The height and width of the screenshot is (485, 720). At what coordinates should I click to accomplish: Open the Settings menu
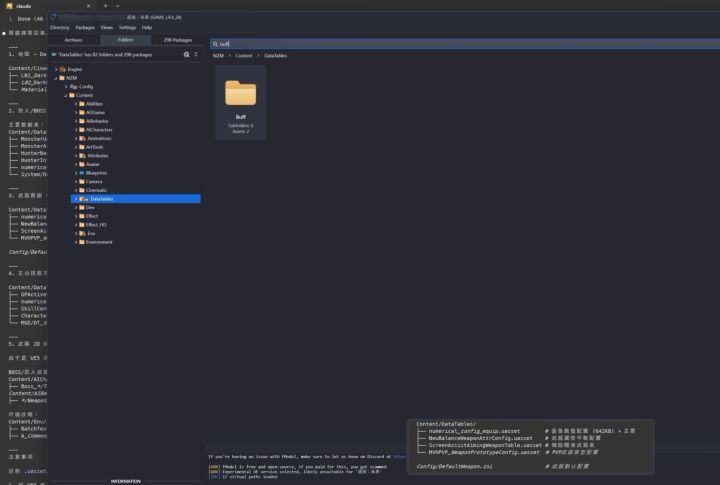point(127,28)
